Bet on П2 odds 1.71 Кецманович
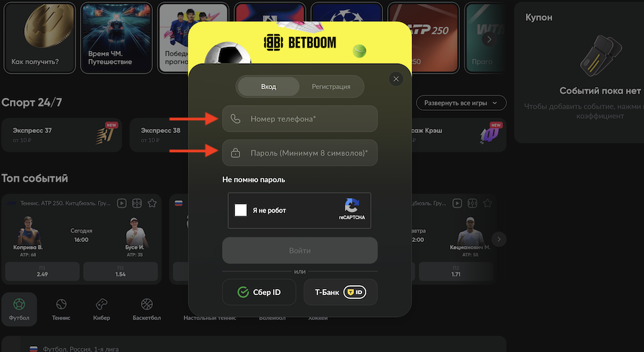The image size is (644, 352). point(456,271)
